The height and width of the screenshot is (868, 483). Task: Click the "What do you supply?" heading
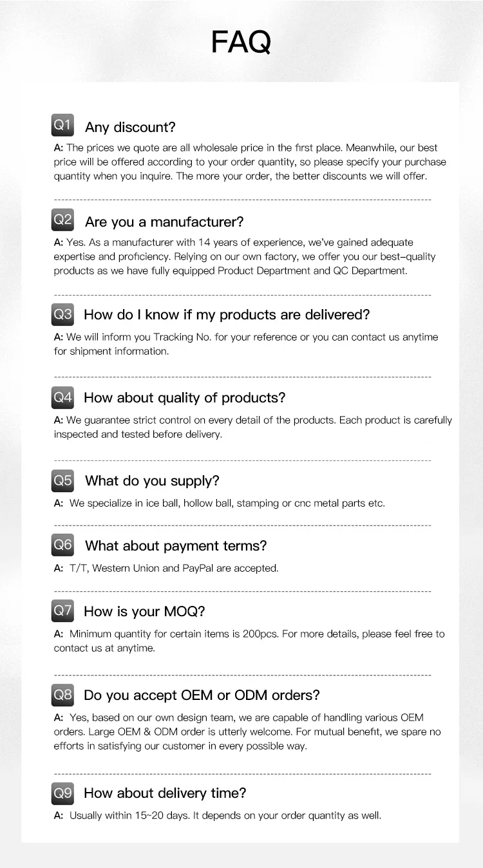(x=152, y=481)
